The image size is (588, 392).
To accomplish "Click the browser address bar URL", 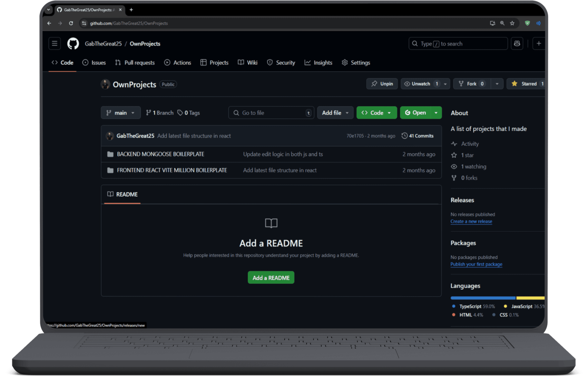I will (129, 23).
